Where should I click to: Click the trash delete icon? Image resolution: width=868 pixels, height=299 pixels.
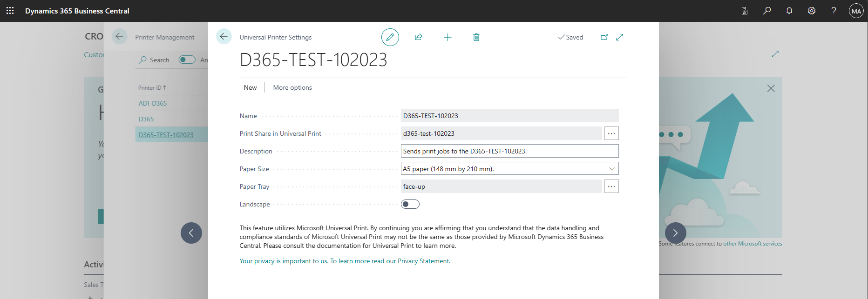click(x=476, y=37)
